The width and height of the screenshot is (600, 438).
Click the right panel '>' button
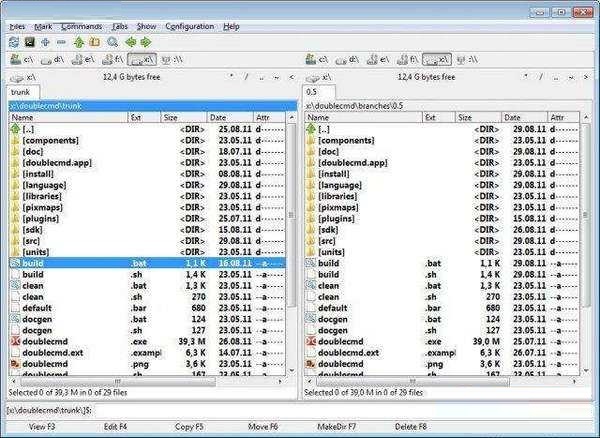[586, 77]
